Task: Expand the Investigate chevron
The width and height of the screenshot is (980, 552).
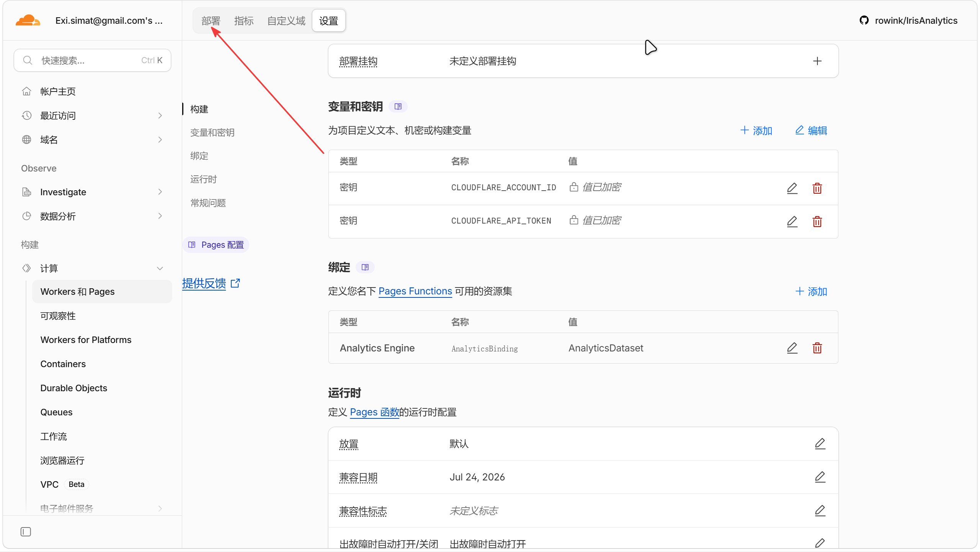Action: [160, 192]
